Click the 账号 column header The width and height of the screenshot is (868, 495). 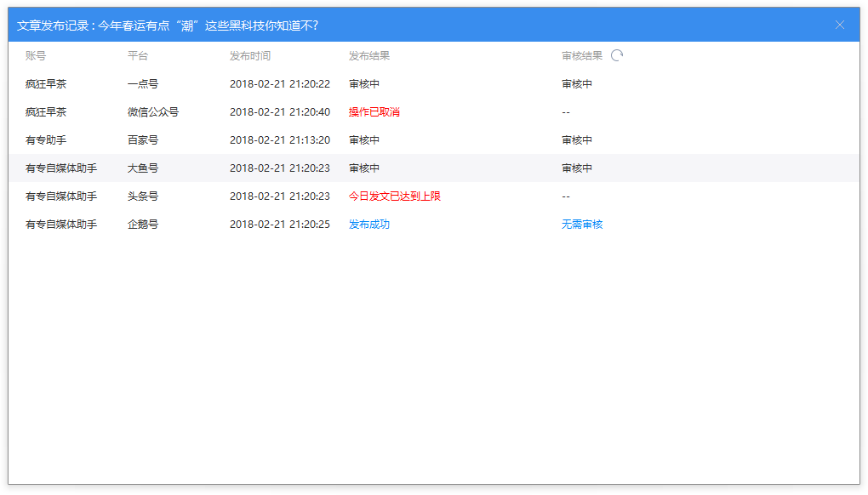tap(36, 56)
